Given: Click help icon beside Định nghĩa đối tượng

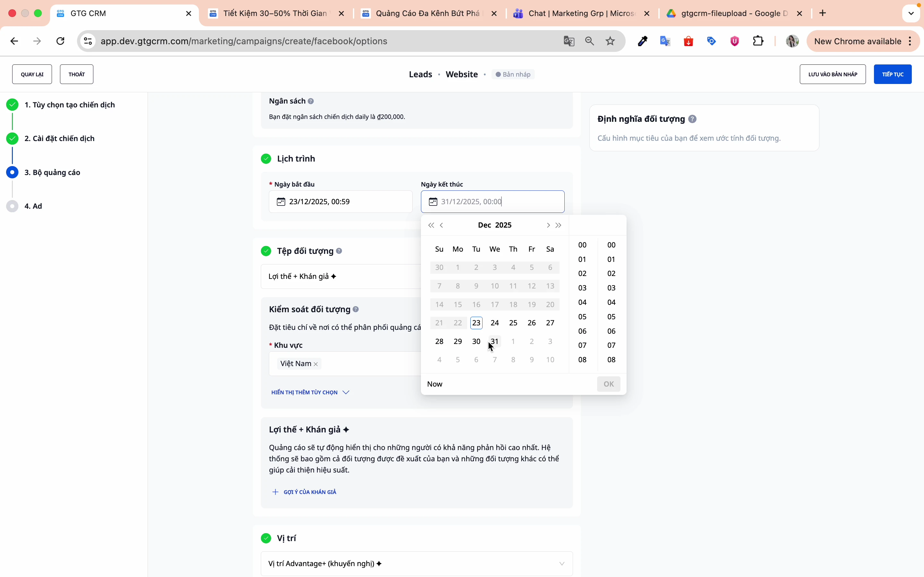Looking at the screenshot, I should pos(693,119).
